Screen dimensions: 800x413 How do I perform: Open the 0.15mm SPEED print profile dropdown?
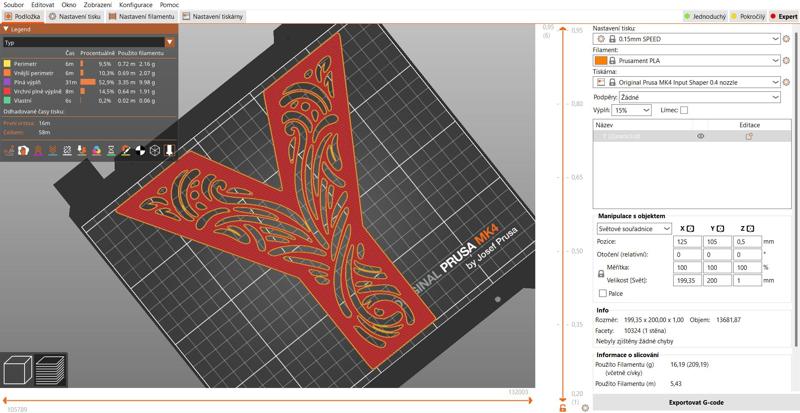pyautogui.click(x=687, y=38)
